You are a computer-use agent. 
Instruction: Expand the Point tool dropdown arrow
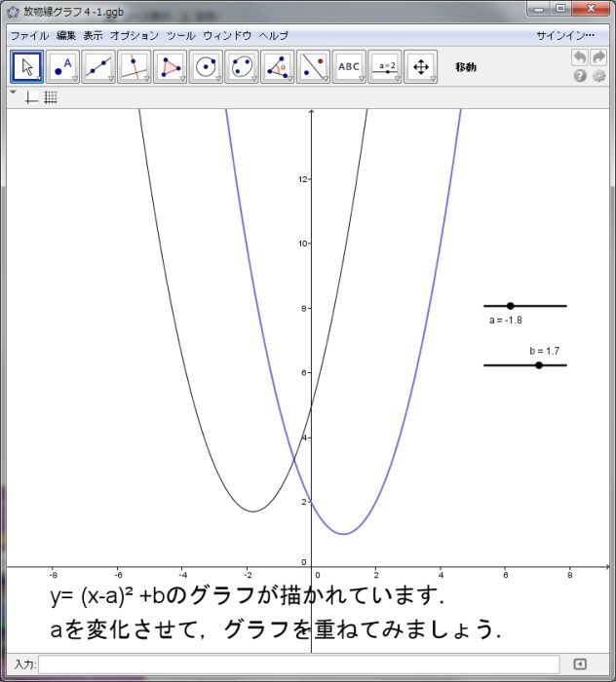[x=75, y=79]
